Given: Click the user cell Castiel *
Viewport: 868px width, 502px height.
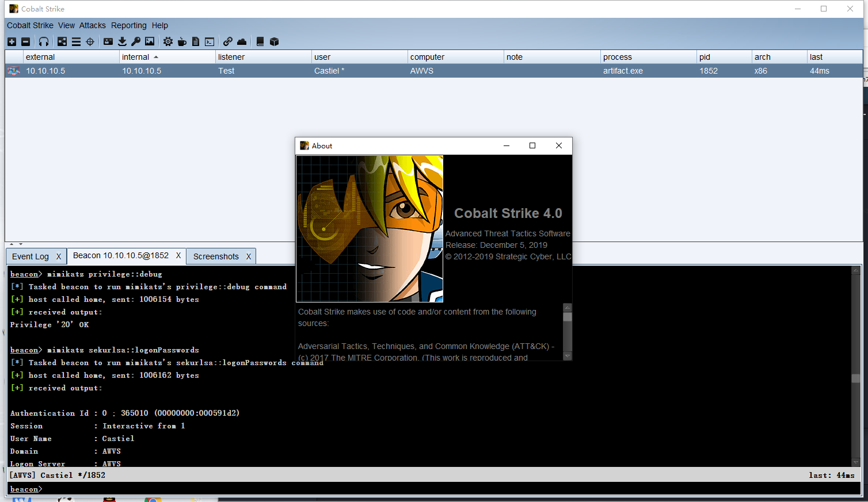Looking at the screenshot, I should [359, 71].
